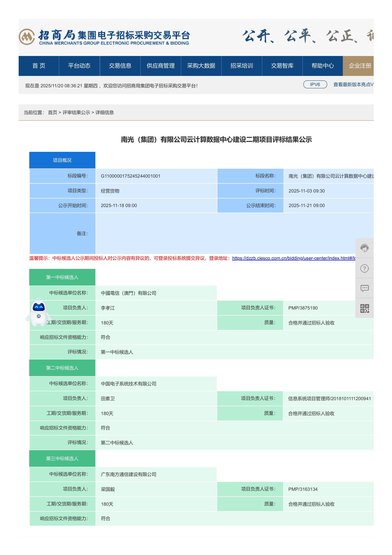The height and width of the screenshot is (555, 392).
Task: Open the 招采培训 menu
Action: pyautogui.click(x=242, y=66)
